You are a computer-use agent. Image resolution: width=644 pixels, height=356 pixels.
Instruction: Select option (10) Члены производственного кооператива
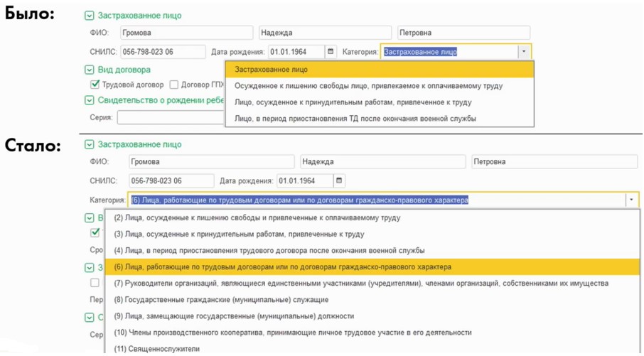pos(372,333)
